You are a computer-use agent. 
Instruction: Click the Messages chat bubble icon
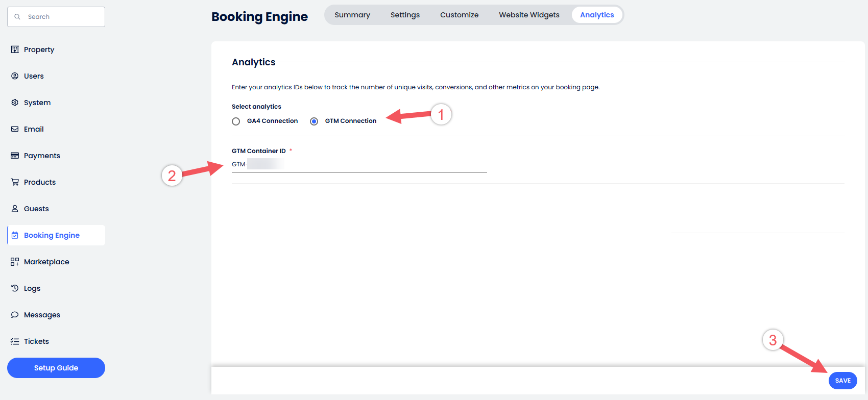point(15,315)
